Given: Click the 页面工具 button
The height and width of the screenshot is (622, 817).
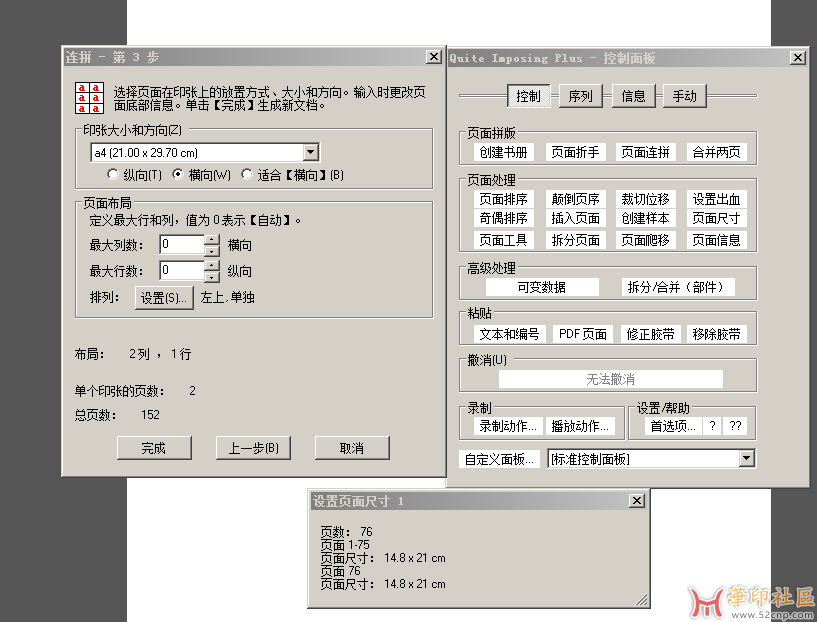Looking at the screenshot, I should coord(503,240).
